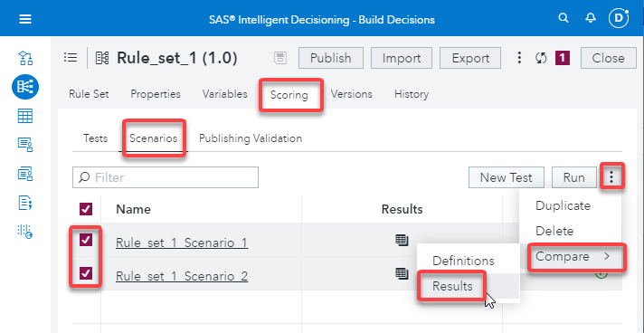Toggle the object list icon beside title
The height and width of the screenshot is (333, 644).
pyautogui.click(x=71, y=58)
